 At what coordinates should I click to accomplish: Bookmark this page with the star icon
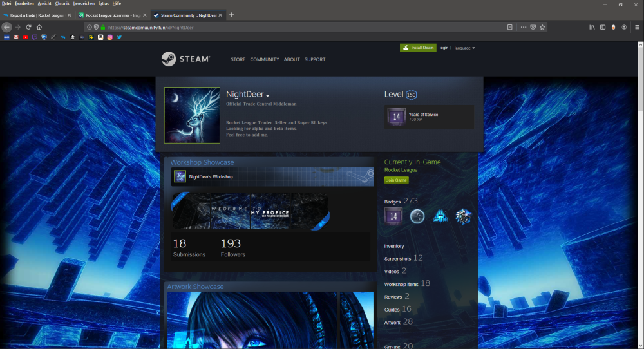point(542,27)
